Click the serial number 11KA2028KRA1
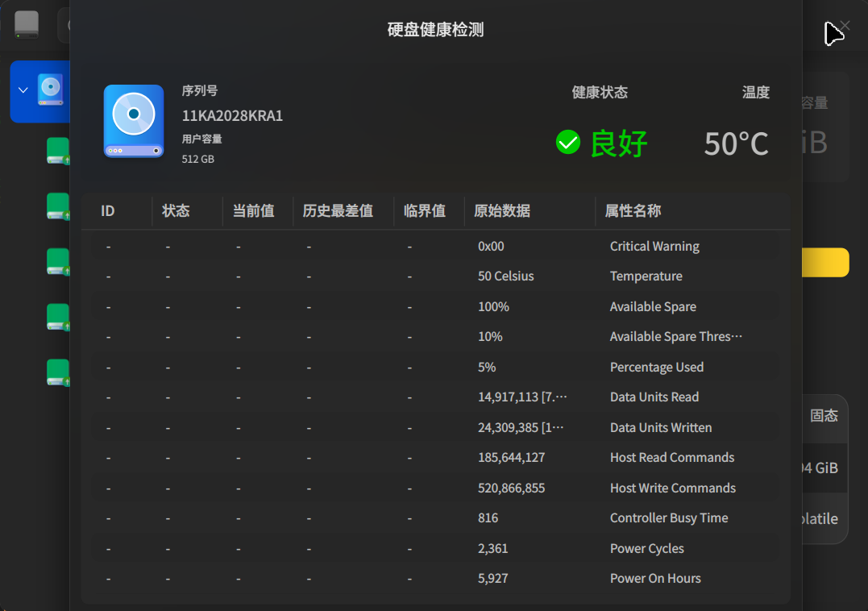The height and width of the screenshot is (611, 868). click(232, 115)
